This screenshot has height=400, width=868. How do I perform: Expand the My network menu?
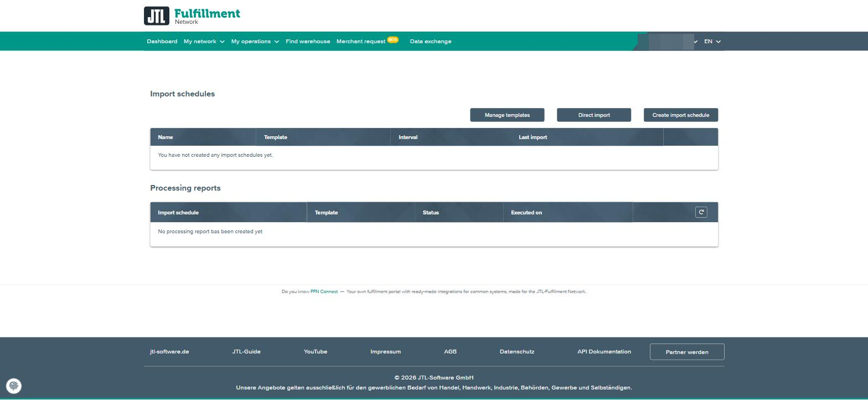pos(204,42)
